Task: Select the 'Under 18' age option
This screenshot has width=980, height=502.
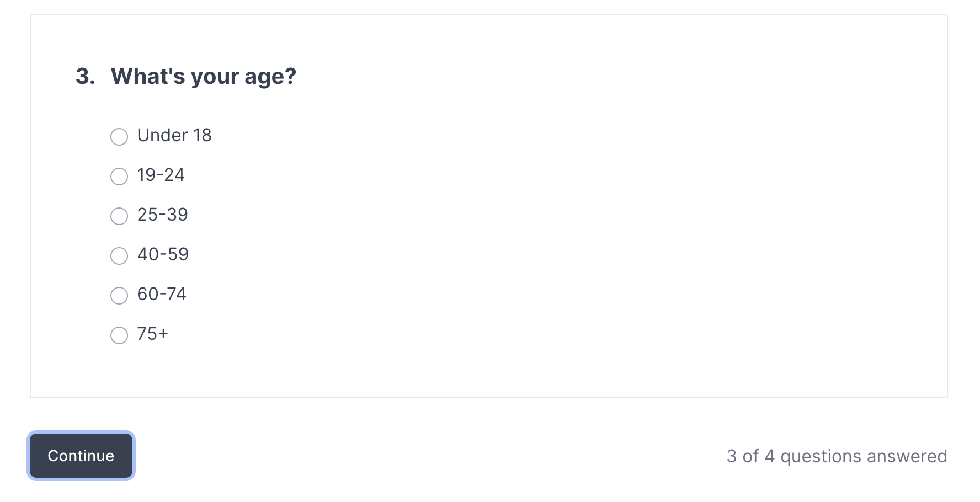Action: 174,135
